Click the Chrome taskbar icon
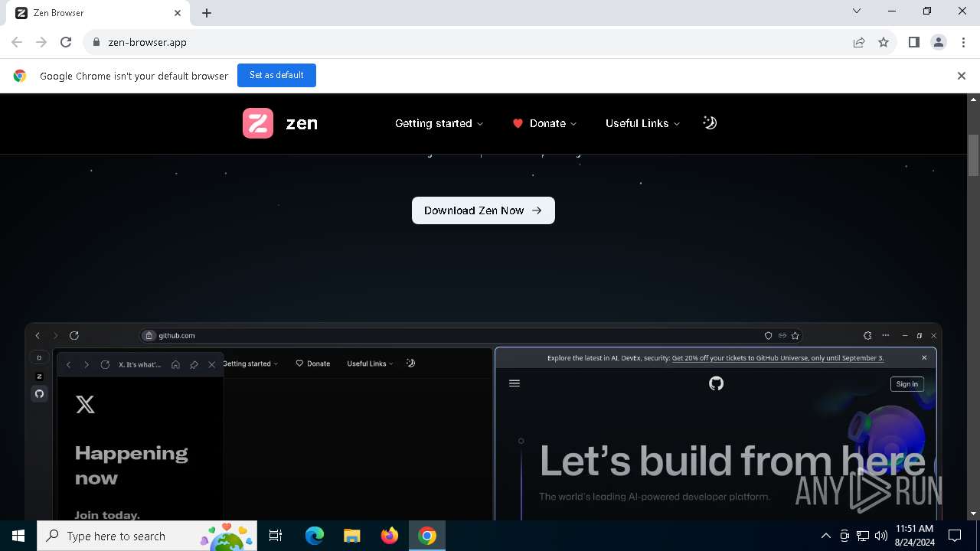Image resolution: width=980 pixels, height=551 pixels. pos(427,536)
